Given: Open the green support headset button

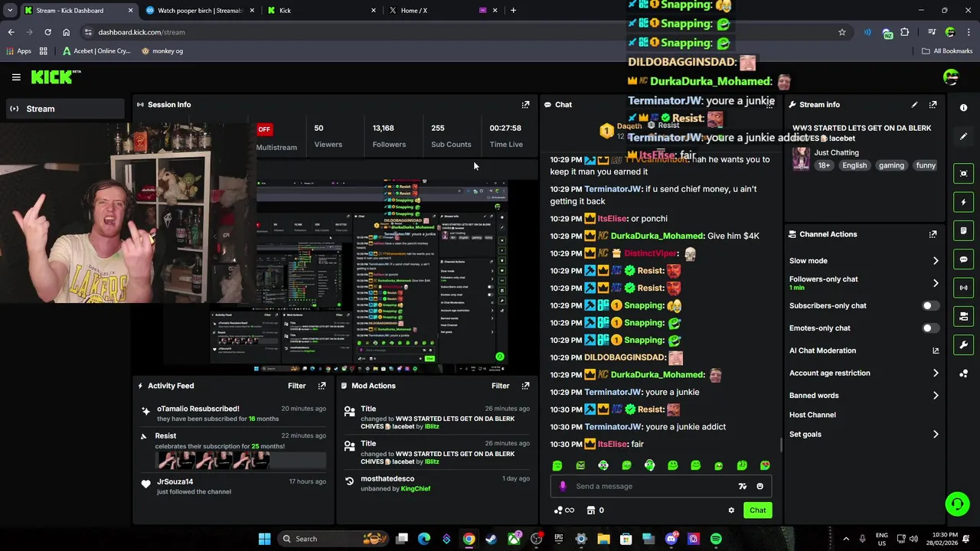Looking at the screenshot, I should pyautogui.click(x=957, y=504).
